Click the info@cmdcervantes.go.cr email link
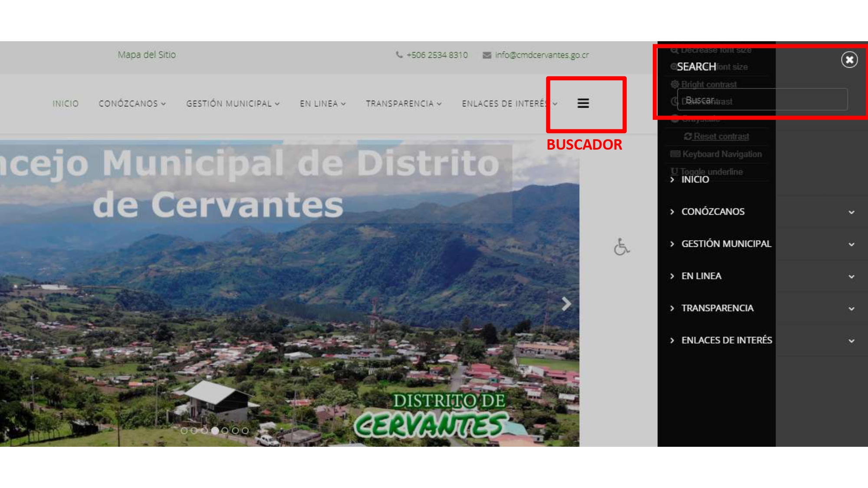 (542, 55)
